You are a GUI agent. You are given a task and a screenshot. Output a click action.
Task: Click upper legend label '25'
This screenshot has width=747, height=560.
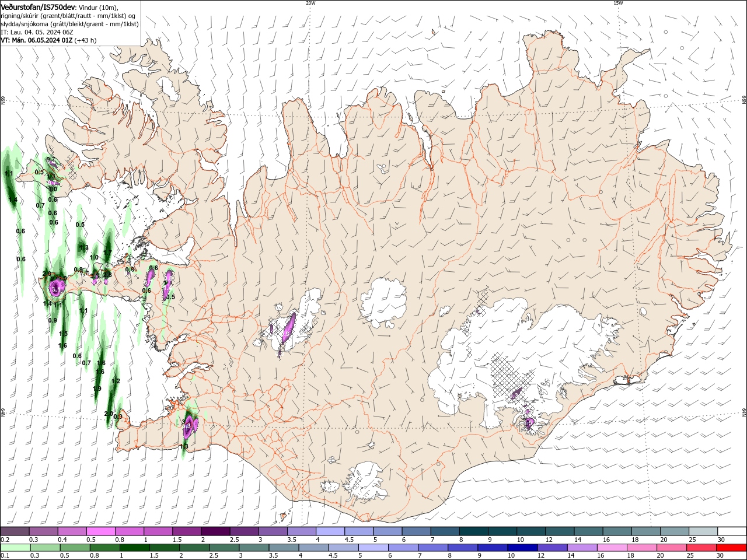tap(693, 540)
